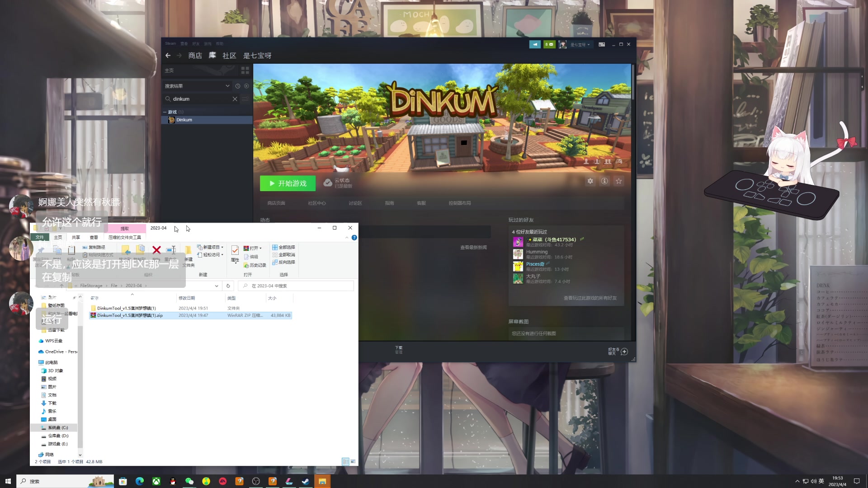868x488 pixels.
Task: Click the red delete X in ribbon
Action: (156, 250)
